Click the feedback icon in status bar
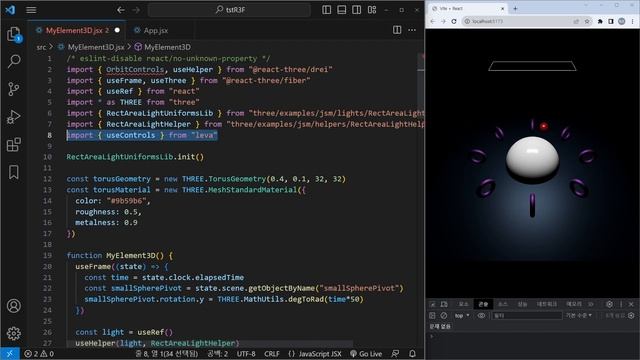 tap(395, 353)
